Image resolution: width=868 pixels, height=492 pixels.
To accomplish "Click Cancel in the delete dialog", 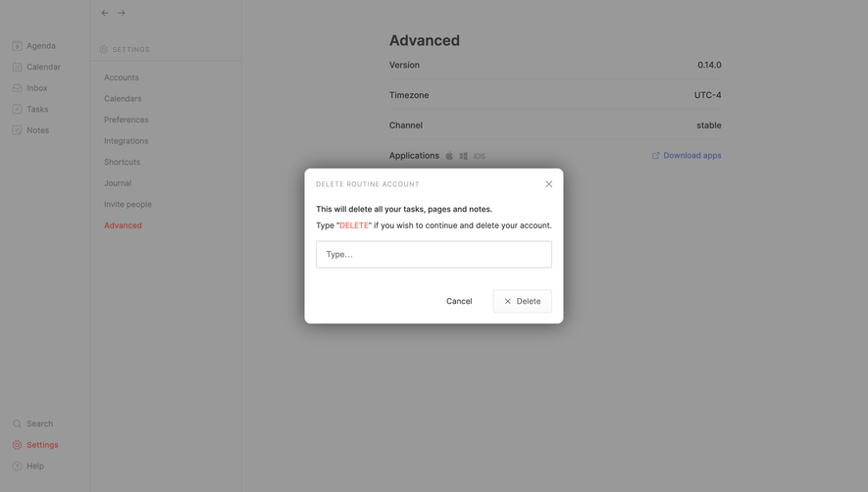I will pos(459,301).
